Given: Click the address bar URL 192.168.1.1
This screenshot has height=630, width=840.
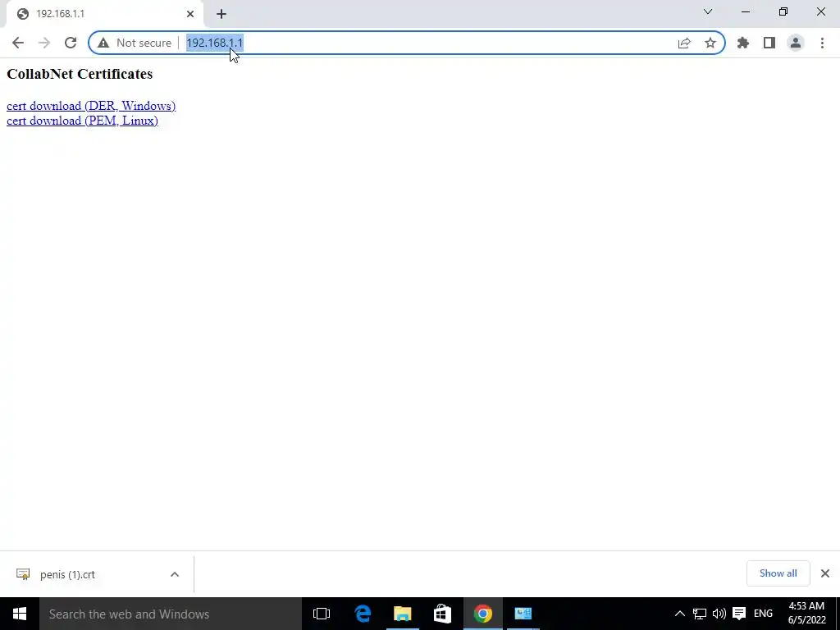Looking at the screenshot, I should (214, 43).
